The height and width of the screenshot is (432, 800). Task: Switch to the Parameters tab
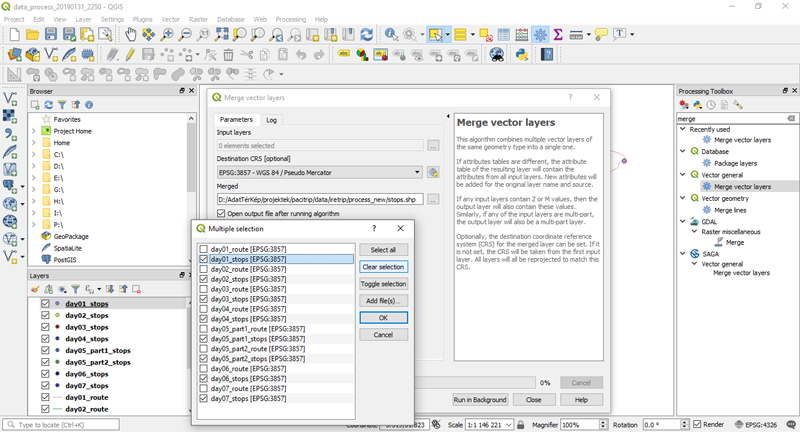236,119
